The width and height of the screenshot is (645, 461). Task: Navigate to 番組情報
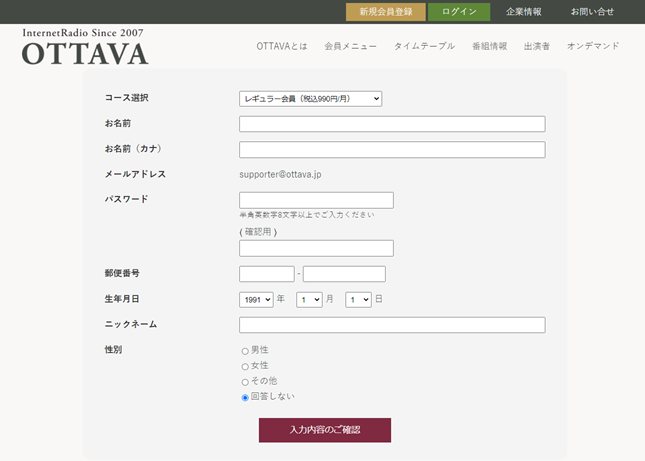point(489,46)
